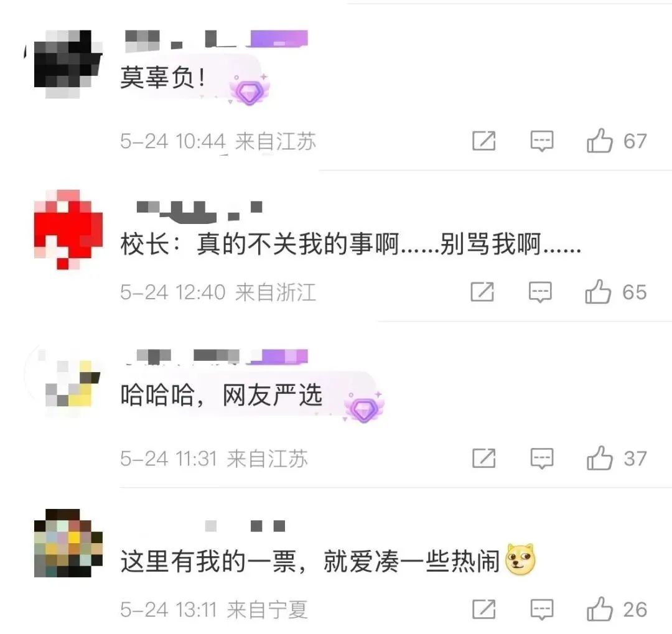Open the comment text 校长：真的不关我的事啊
The width and height of the screenshot is (672, 634).
350,245
